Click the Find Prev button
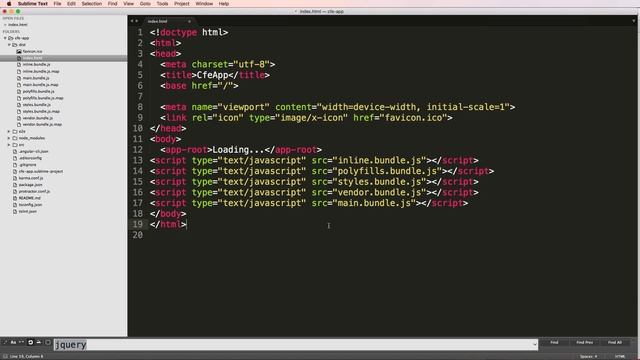 [584, 342]
